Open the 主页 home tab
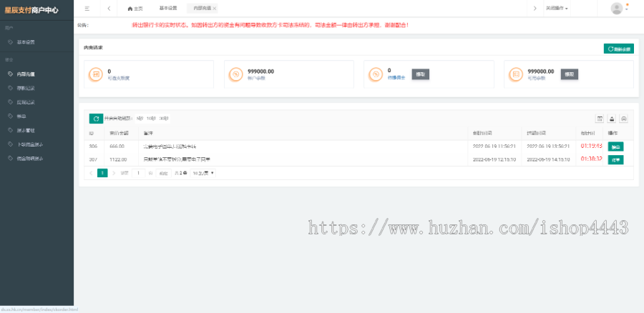 click(x=135, y=9)
